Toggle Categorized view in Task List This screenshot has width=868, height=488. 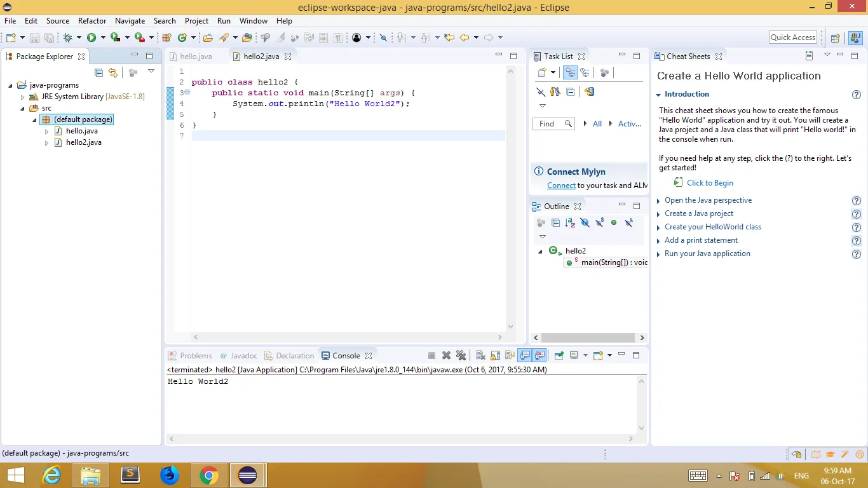tap(569, 73)
